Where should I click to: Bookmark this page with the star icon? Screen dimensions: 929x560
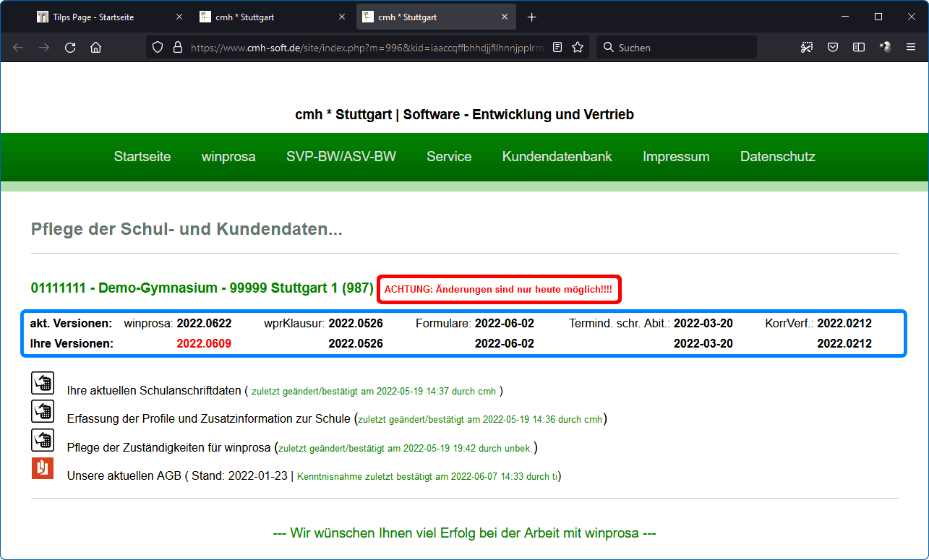[x=578, y=48]
